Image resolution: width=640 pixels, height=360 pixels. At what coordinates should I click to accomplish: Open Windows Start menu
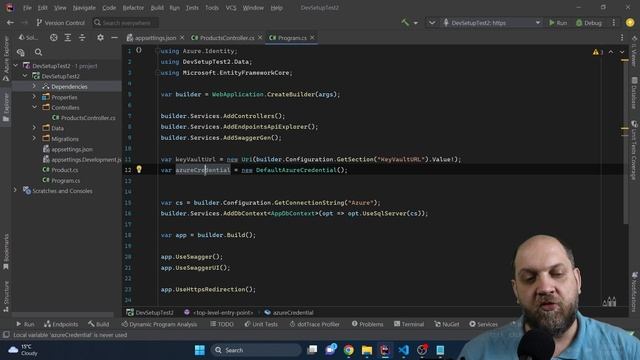click(x=200, y=350)
